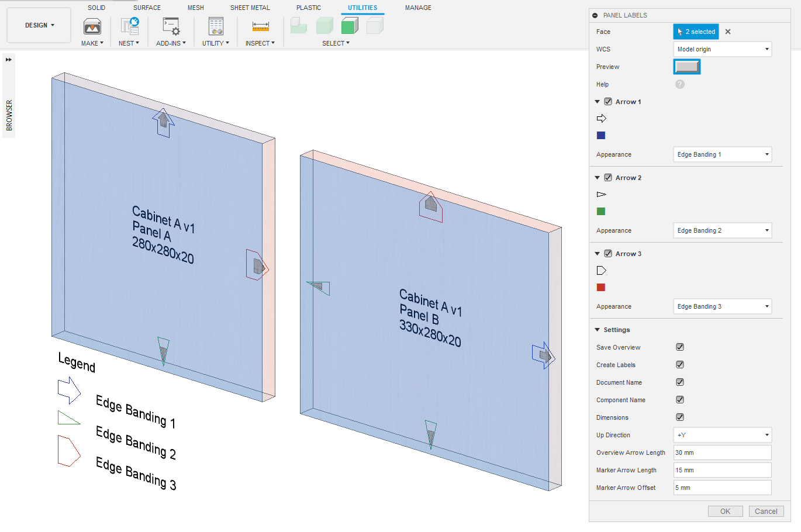Image resolution: width=801 pixels, height=532 pixels.
Task: Open the WCS Model origin dropdown
Action: [722, 49]
